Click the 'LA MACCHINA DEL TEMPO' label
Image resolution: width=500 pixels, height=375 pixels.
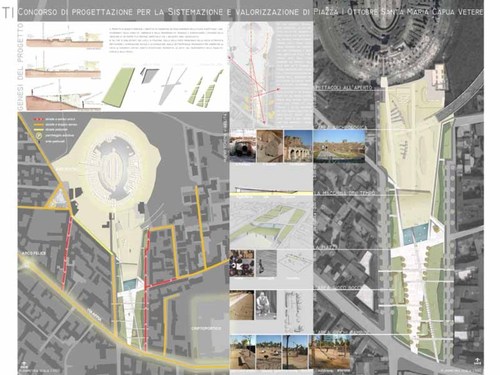click(x=345, y=193)
